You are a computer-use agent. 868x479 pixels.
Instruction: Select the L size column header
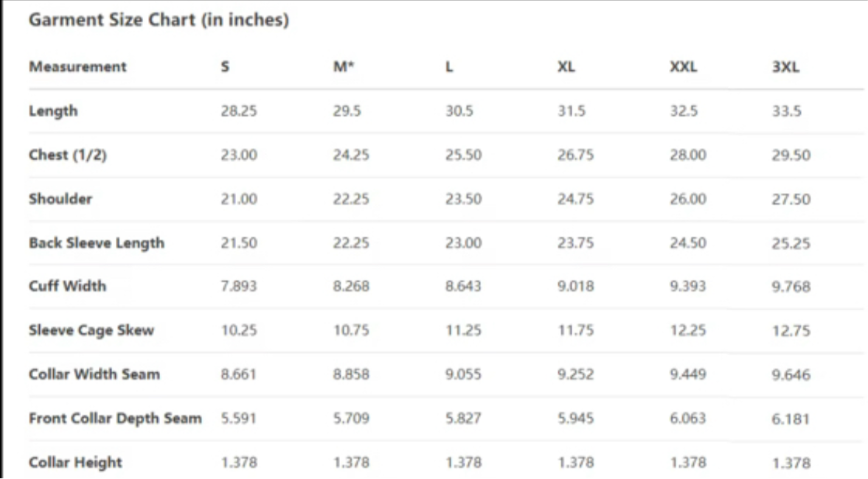pos(449,67)
